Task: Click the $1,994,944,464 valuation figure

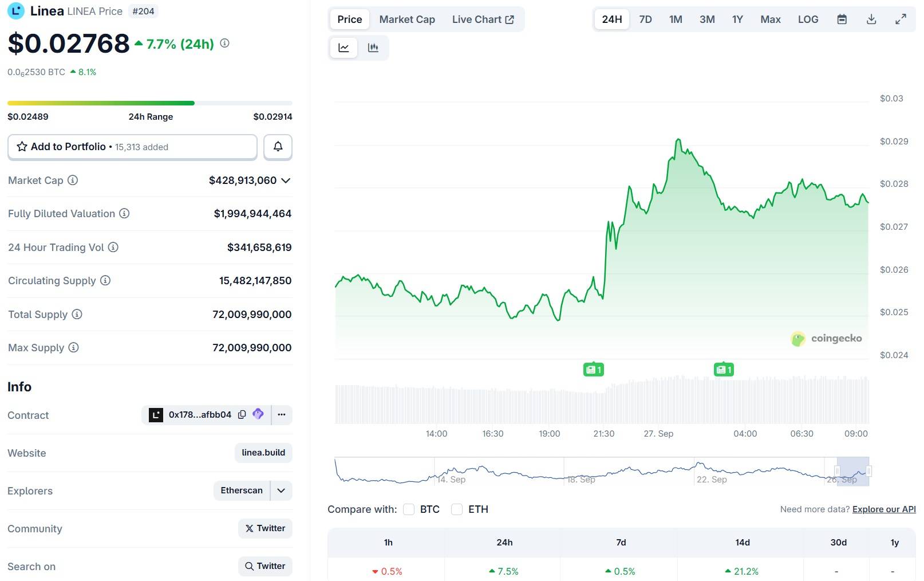Action: [x=252, y=214]
